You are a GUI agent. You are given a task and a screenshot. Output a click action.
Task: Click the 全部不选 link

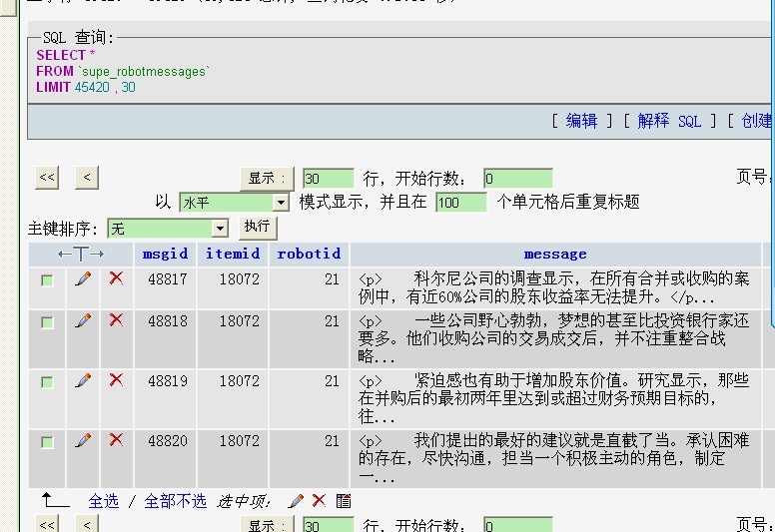176,501
